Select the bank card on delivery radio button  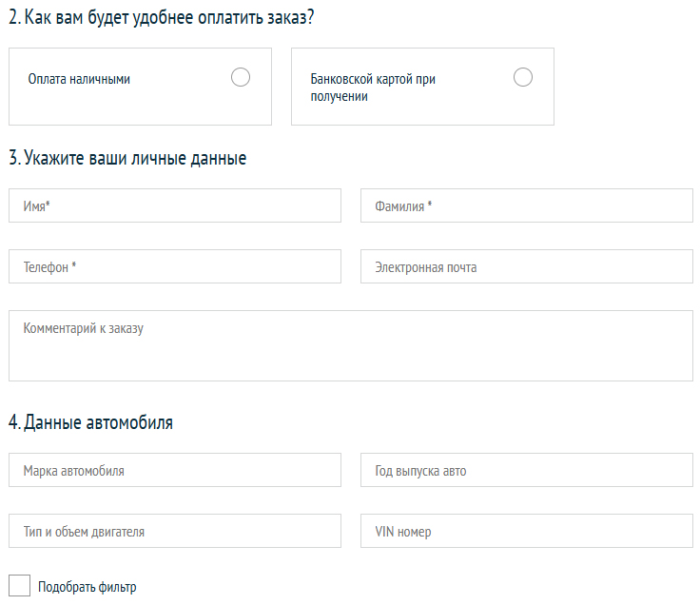click(523, 78)
